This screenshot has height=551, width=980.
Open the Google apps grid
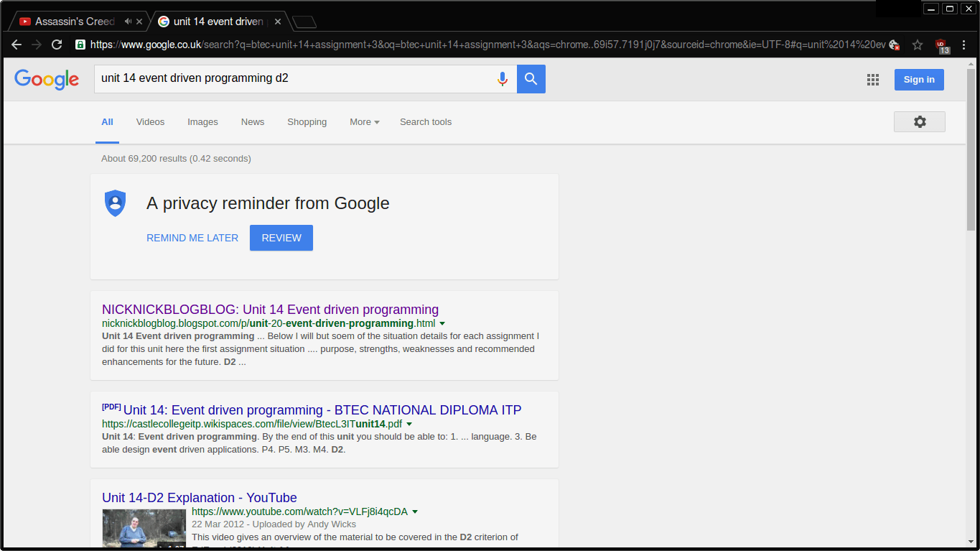pyautogui.click(x=873, y=80)
